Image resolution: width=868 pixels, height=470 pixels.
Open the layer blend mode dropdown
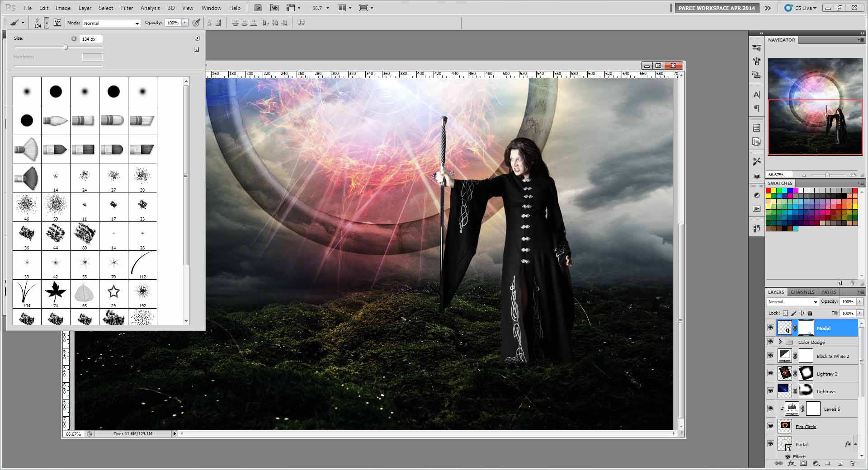click(793, 301)
